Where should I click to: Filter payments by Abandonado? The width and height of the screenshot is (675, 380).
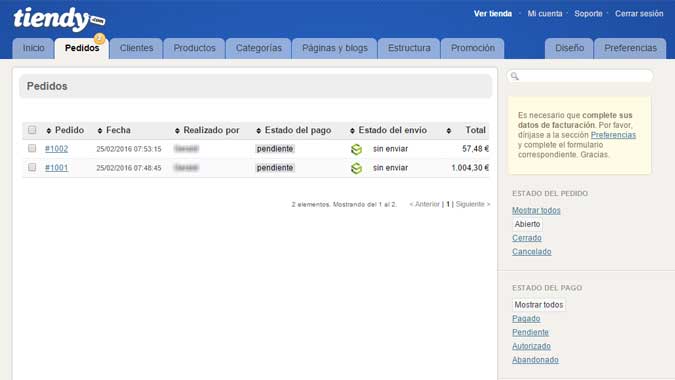click(535, 360)
